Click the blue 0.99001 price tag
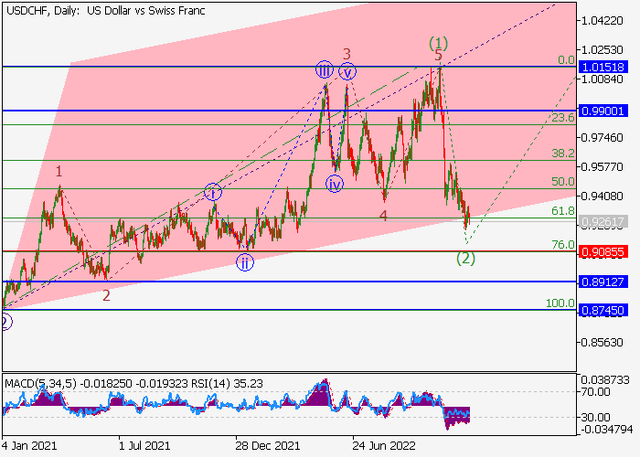Image resolution: width=640 pixels, height=457 pixels. pyautogui.click(x=603, y=111)
